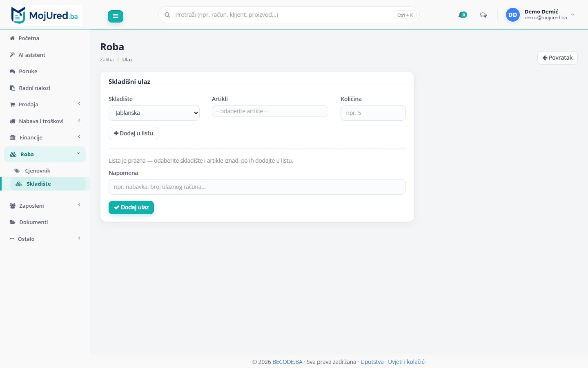Screen dimensions: 588x368
Task: Toggle sidebar with the hamburger menu button
Action: (x=116, y=16)
